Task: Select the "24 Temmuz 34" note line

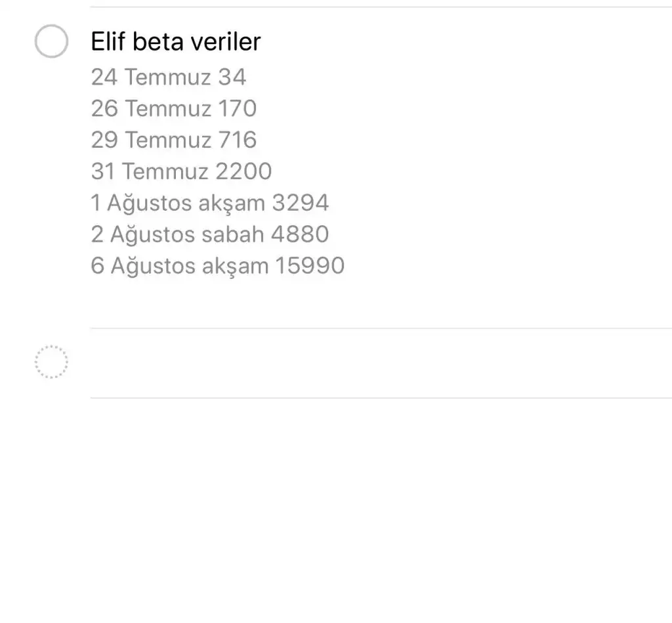Action: pos(169,77)
